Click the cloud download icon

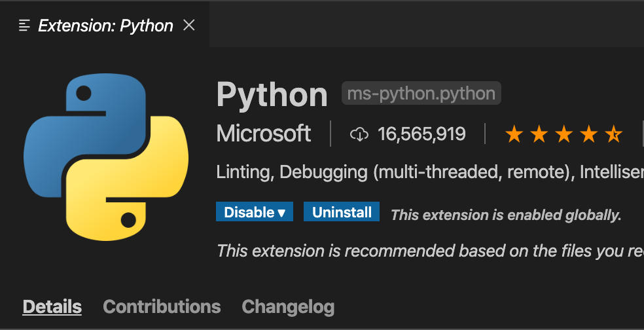point(359,135)
